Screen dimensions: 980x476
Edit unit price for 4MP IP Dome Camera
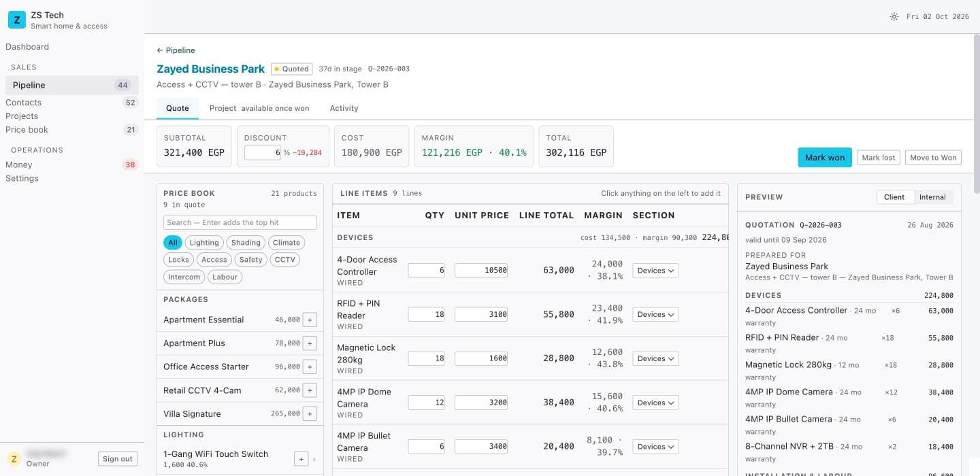[482, 403]
